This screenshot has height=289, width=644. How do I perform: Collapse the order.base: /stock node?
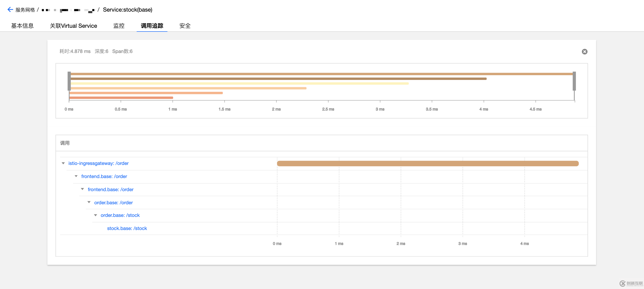point(96,215)
